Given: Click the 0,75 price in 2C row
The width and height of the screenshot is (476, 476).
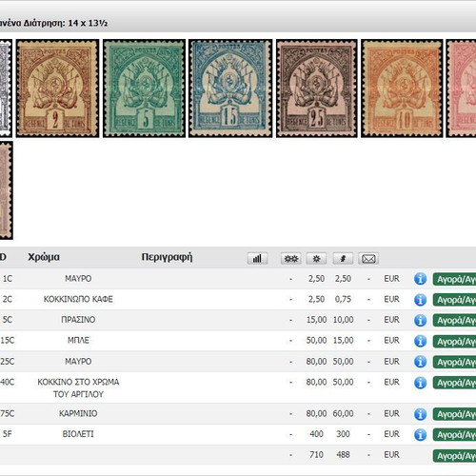Looking at the screenshot, I should pos(343,299).
